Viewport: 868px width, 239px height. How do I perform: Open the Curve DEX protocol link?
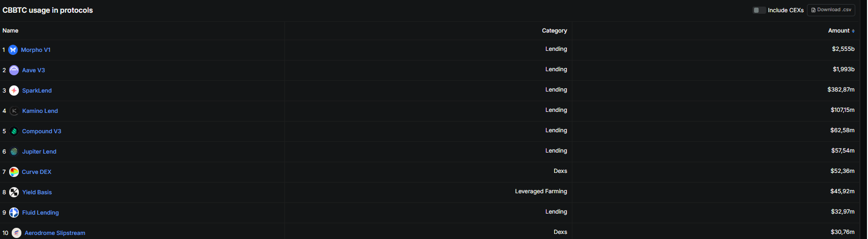(37, 172)
